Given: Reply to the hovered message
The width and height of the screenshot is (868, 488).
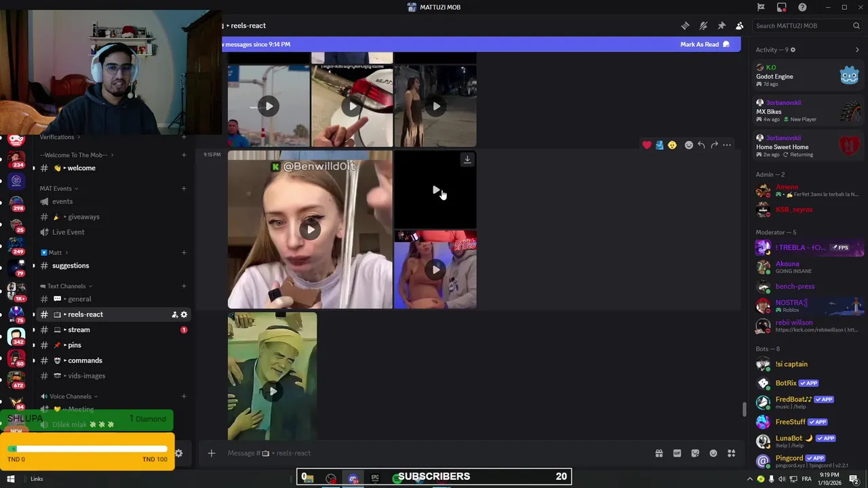Looking at the screenshot, I should coord(701,145).
